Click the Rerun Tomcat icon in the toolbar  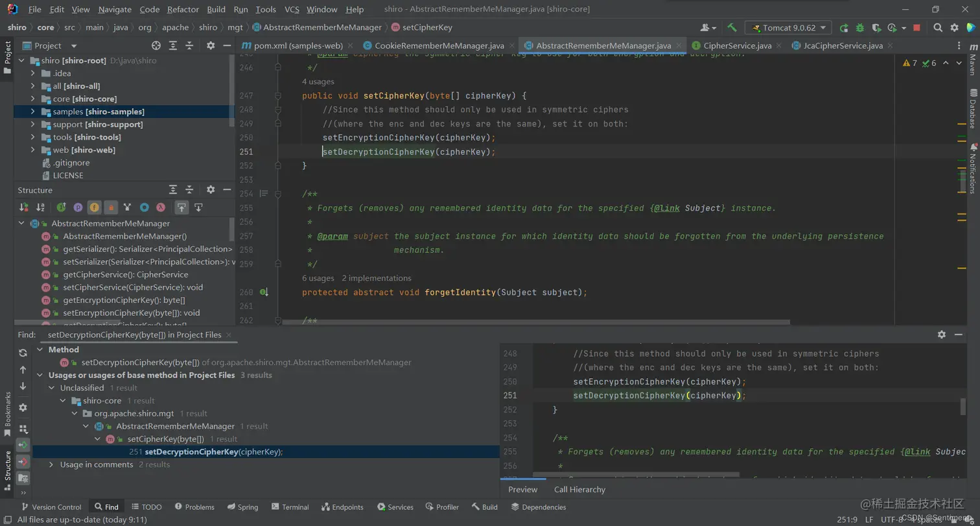pyautogui.click(x=844, y=28)
